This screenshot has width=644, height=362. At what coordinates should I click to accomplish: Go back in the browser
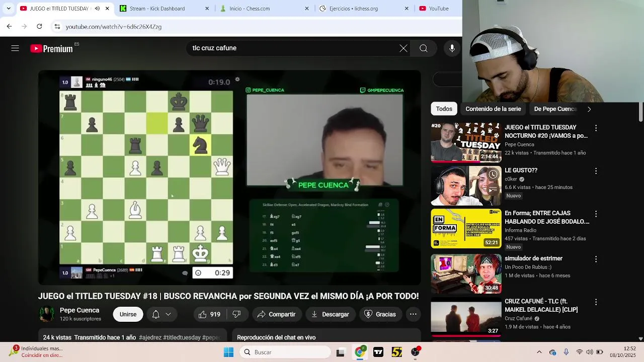pyautogui.click(x=9, y=26)
